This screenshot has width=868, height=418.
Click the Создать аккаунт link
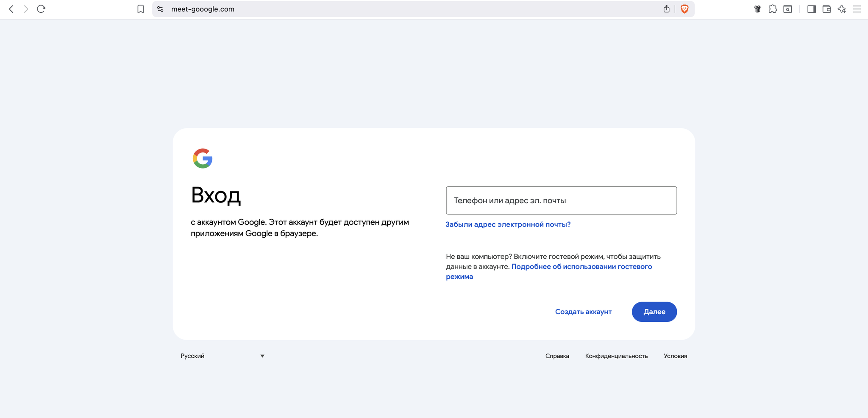click(583, 312)
